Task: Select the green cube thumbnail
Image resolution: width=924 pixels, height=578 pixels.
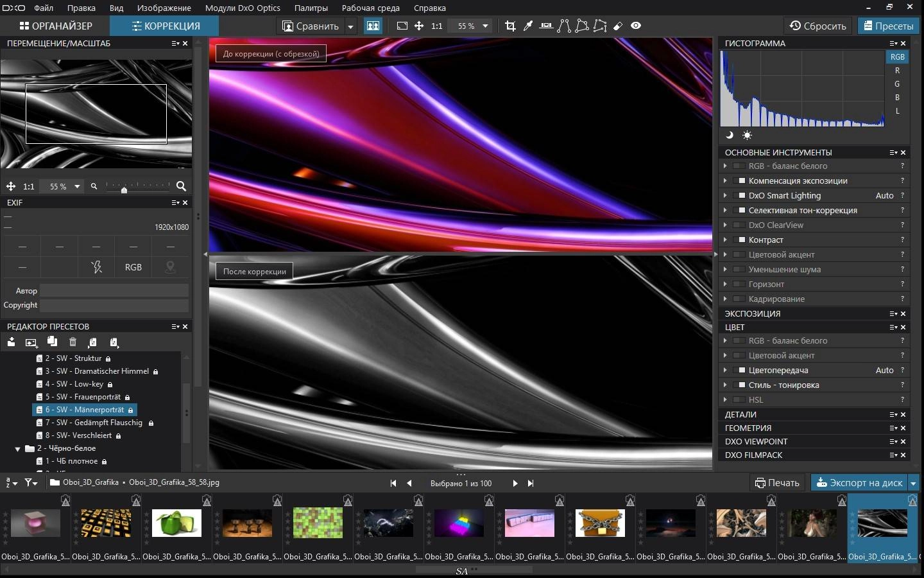Action: coord(176,523)
